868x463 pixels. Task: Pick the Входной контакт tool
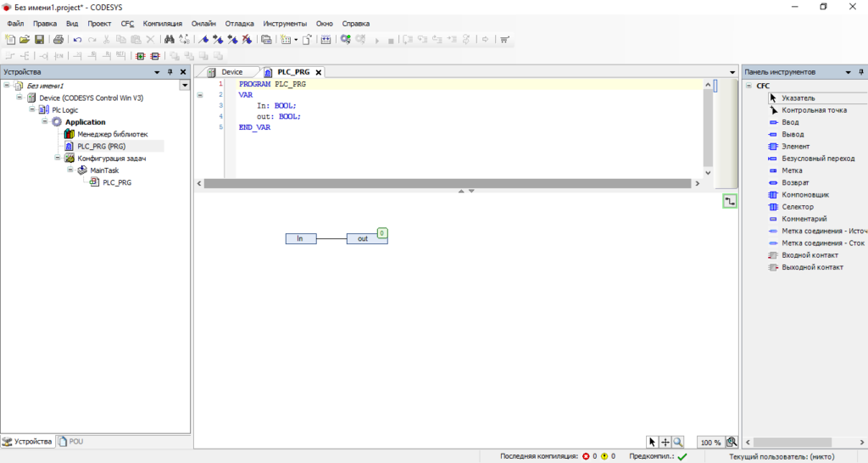click(x=810, y=255)
